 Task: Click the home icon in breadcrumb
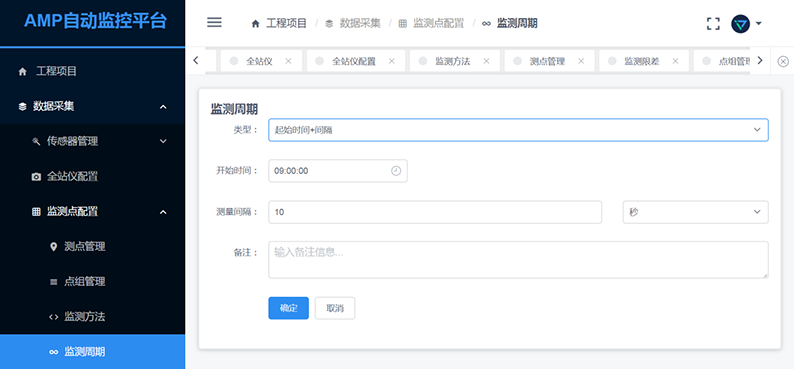point(256,23)
